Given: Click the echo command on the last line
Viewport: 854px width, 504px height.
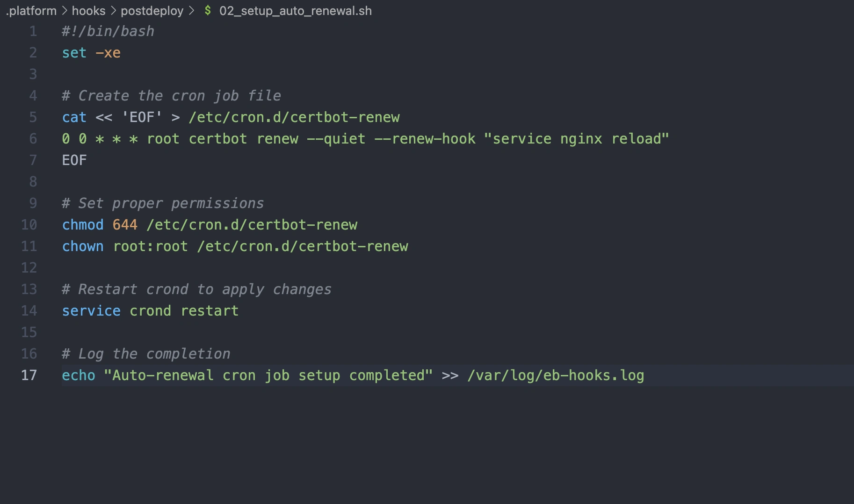Looking at the screenshot, I should (79, 375).
